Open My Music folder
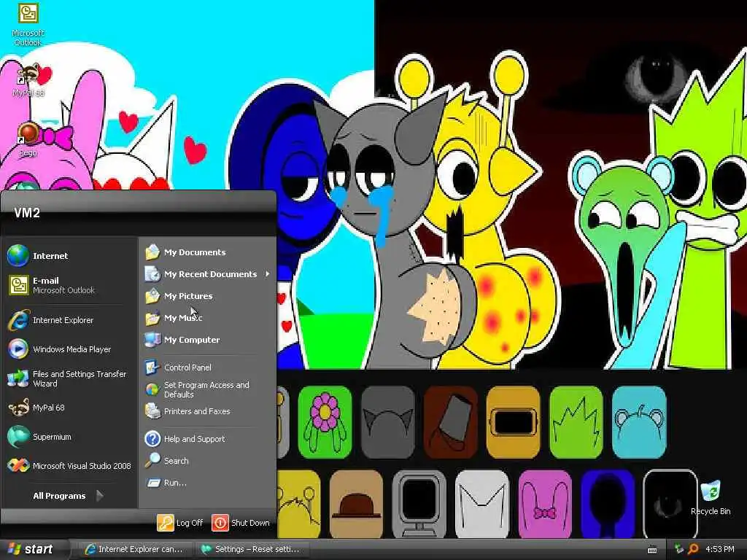This screenshot has width=747, height=560. click(x=208, y=318)
